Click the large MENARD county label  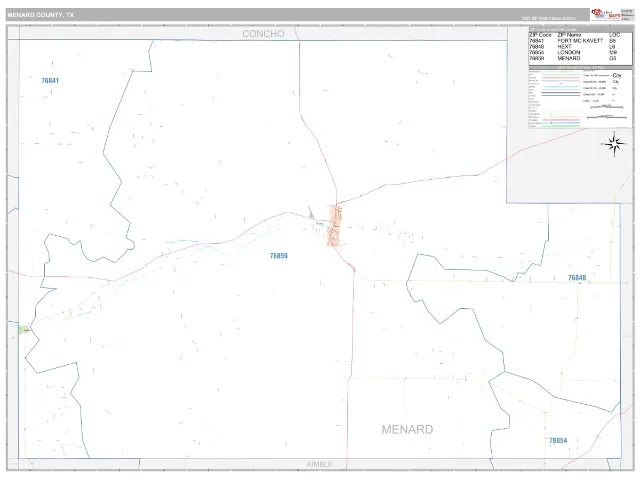[407, 429]
